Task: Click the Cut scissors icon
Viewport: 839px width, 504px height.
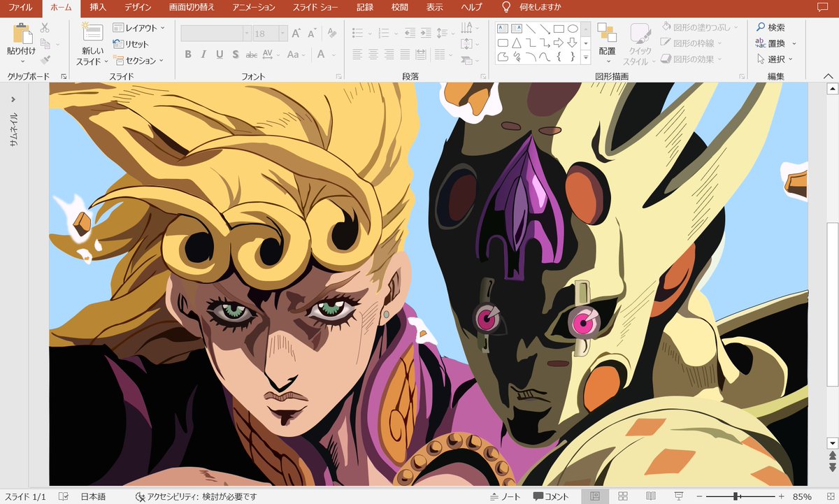Action: coord(45,28)
